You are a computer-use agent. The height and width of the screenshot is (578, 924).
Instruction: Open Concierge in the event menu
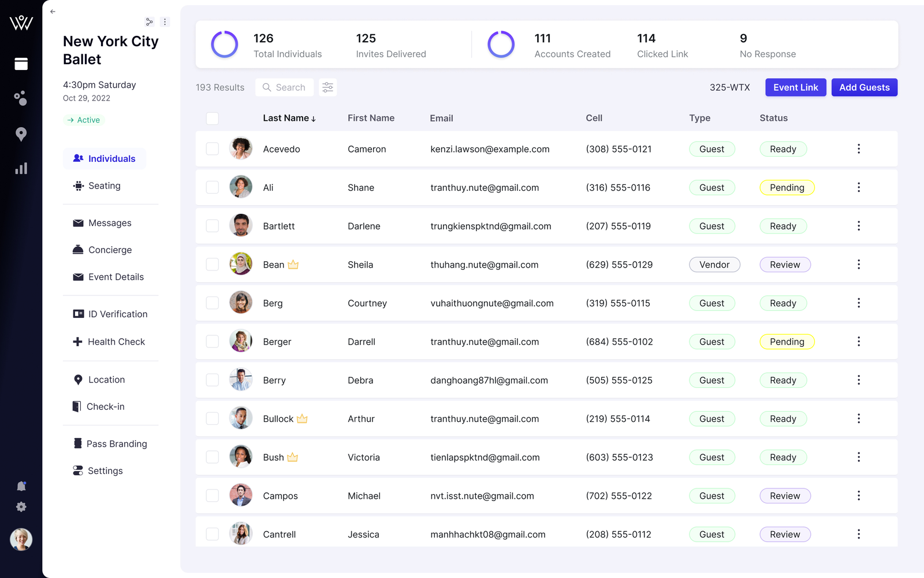coord(102,250)
